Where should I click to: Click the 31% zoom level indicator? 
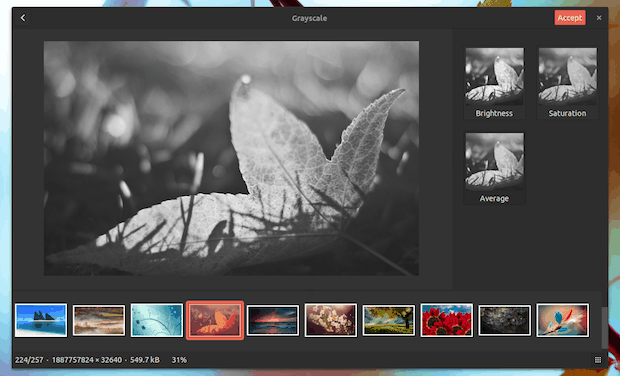pos(179,360)
